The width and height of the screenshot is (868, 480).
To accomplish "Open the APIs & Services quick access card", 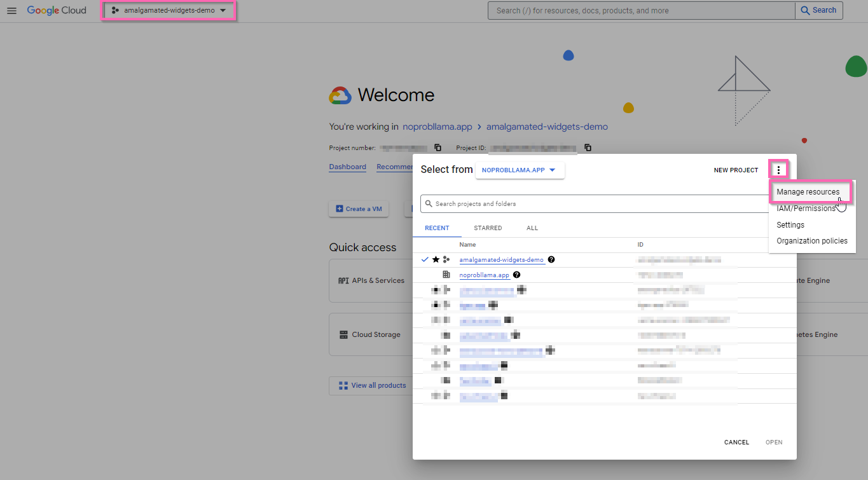I will [x=371, y=280].
